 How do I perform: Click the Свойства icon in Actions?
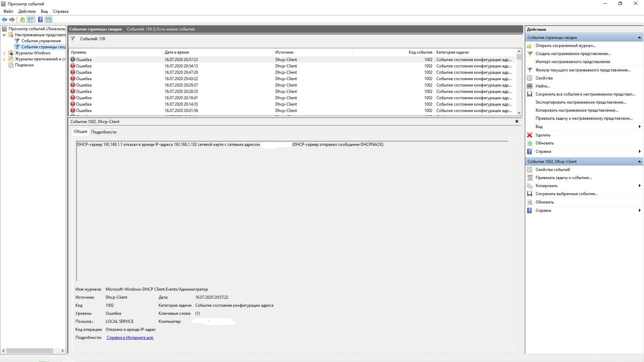point(530,78)
